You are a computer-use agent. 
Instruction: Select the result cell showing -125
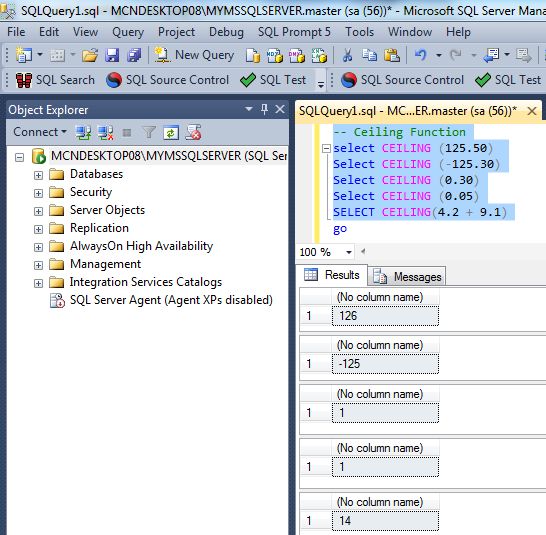tap(385, 364)
